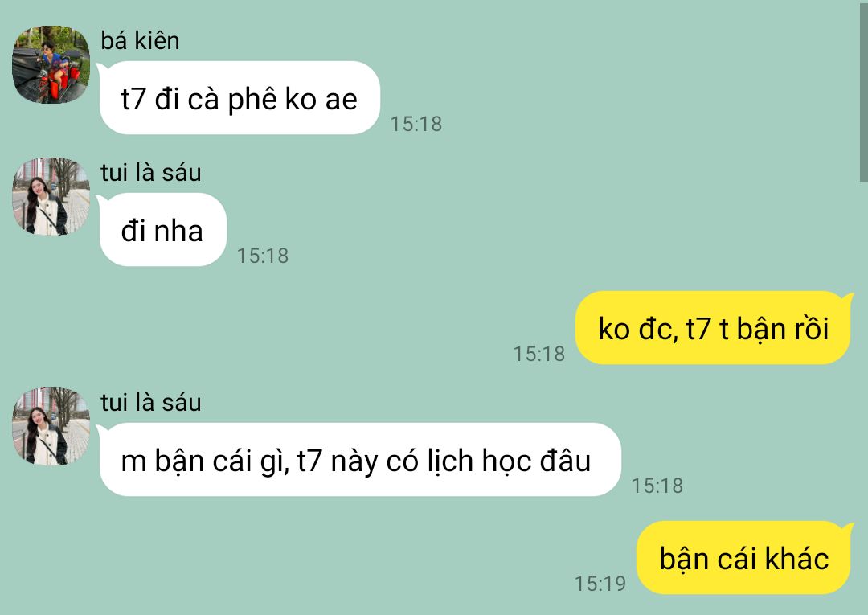
Task: Tap the 15:18 timestamp after 'lịch học đâu' message
Action: 657,486
